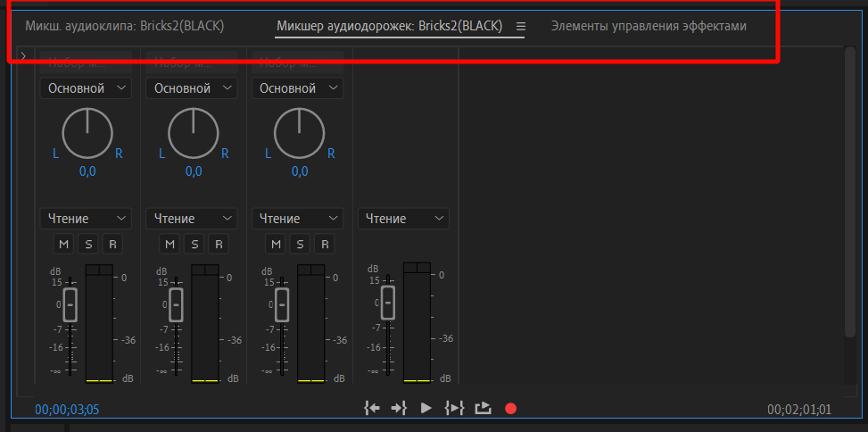Open the panel menu next to Bricks2(BLACK) tab
Image resolution: width=868 pixels, height=432 pixels.
[521, 27]
